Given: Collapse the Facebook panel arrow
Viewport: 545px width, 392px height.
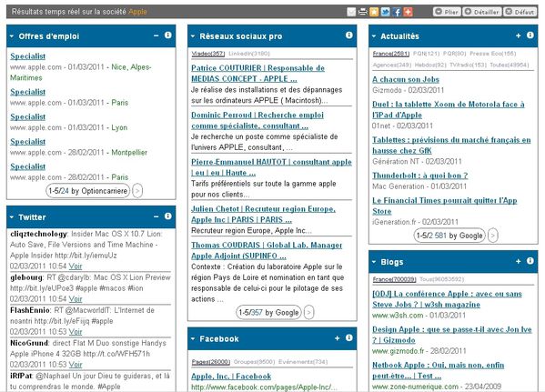Looking at the screenshot, I should pos(193,339).
